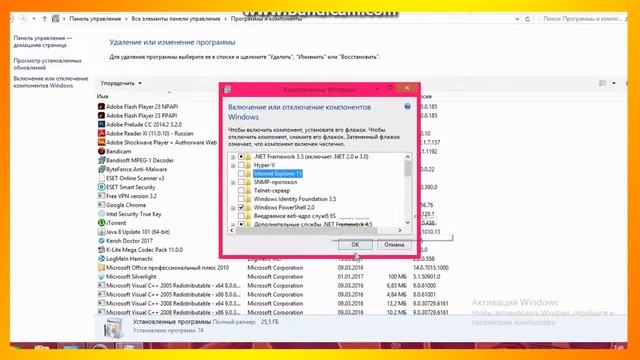Image resolution: width=640 pixels, height=360 pixels.
Task: Expand the SNMP-протокол tree node
Action: pyautogui.click(x=233, y=182)
